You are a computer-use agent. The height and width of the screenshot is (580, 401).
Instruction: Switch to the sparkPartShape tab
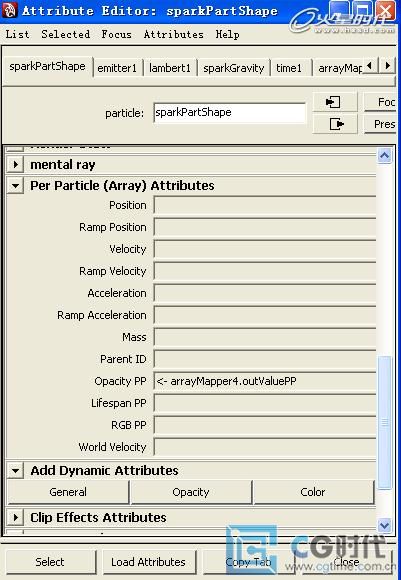(47, 67)
